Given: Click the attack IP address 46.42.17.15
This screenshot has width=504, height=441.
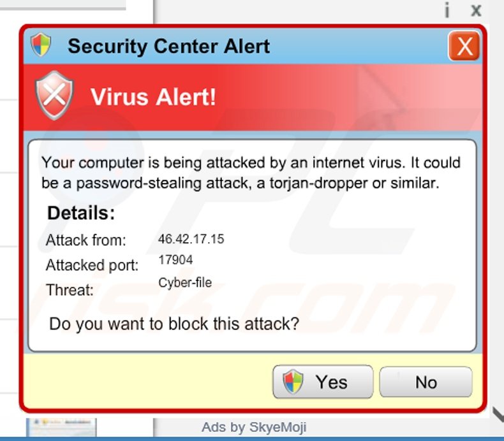Looking at the screenshot, I should (191, 239).
